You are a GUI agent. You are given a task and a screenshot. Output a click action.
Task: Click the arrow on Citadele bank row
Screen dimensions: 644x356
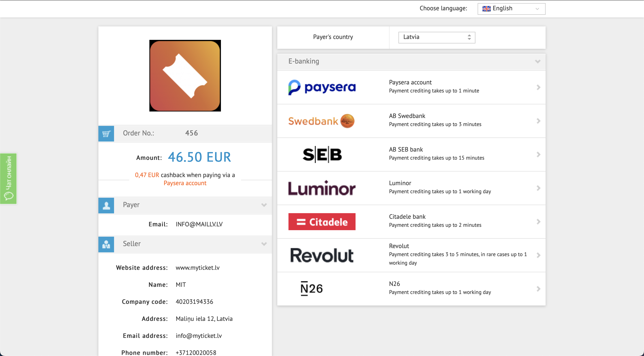click(538, 222)
